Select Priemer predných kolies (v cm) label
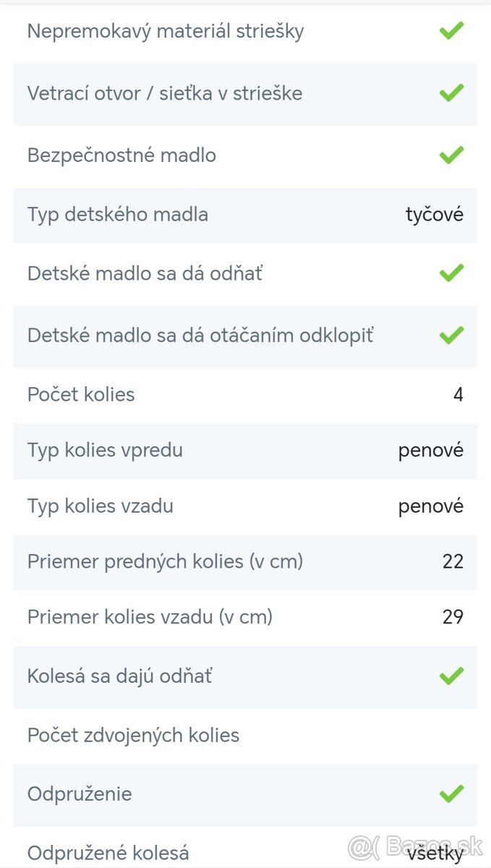Screen dimensions: 491x868 click(x=165, y=561)
